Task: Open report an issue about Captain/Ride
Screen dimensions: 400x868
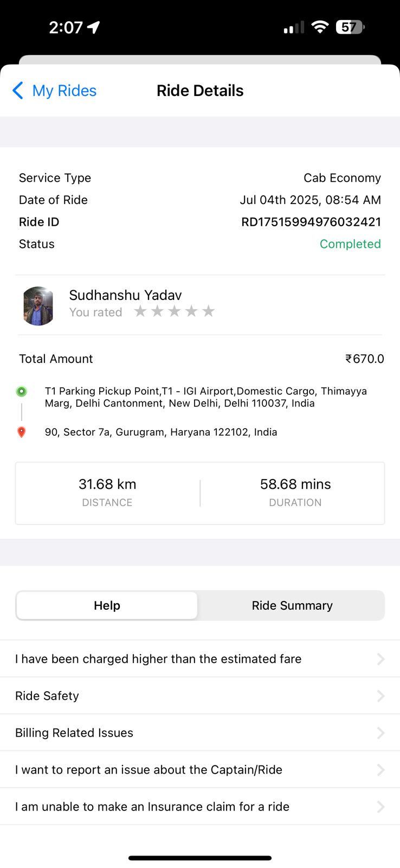Action: (x=149, y=770)
